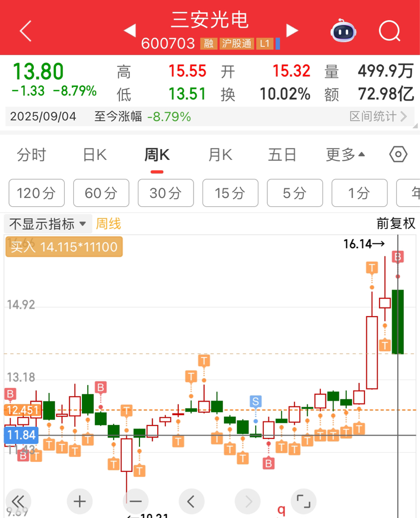Tap the L1 quote level badge
This screenshot has height=518, width=420.
(x=265, y=44)
